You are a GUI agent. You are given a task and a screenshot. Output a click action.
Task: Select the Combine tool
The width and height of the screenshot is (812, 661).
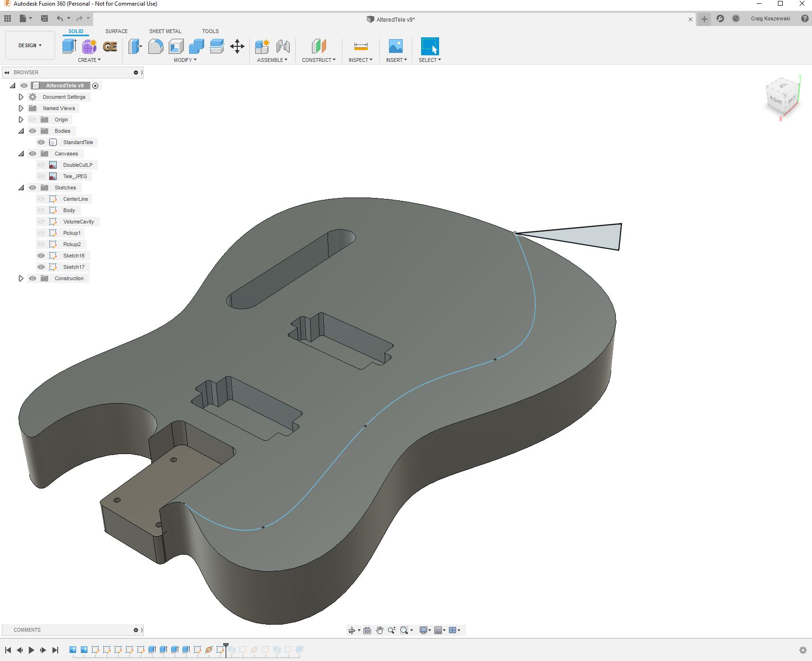tap(196, 46)
